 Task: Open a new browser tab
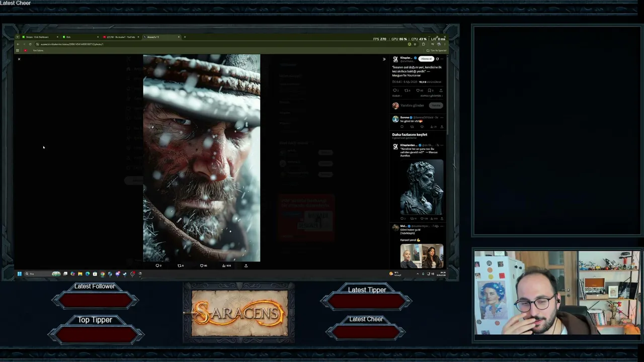tap(185, 37)
